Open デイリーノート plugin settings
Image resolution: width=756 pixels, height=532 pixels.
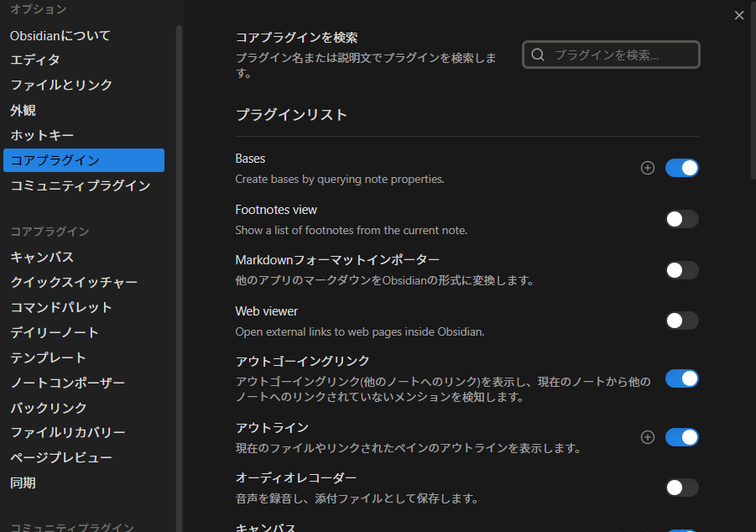pos(55,332)
